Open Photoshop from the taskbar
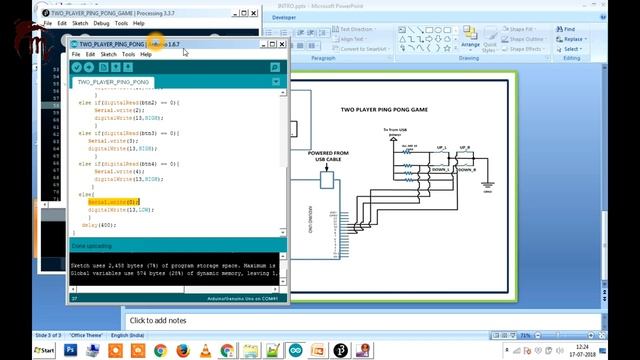Image resolution: width=640 pixels, height=360 pixels. pyautogui.click(x=71, y=350)
